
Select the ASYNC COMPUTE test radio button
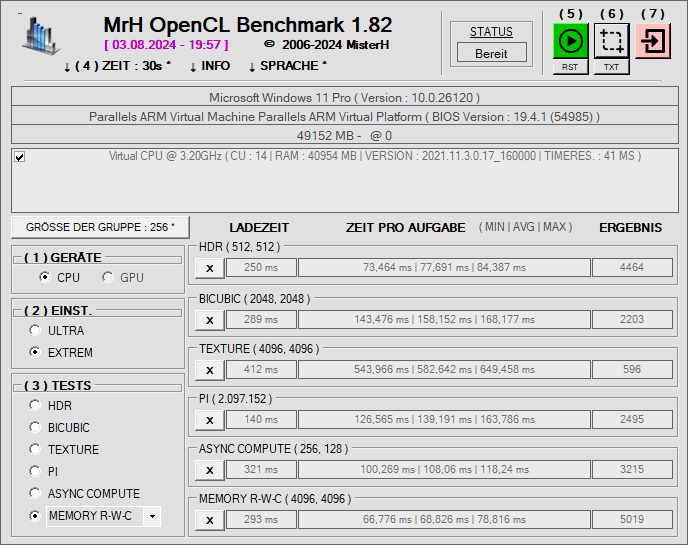(x=35, y=493)
